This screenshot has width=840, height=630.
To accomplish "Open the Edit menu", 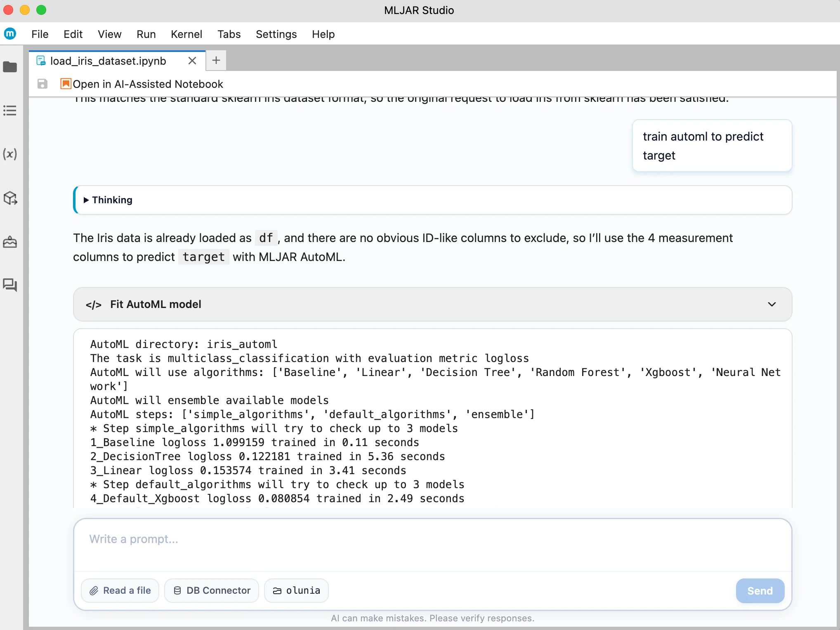I will (x=73, y=34).
